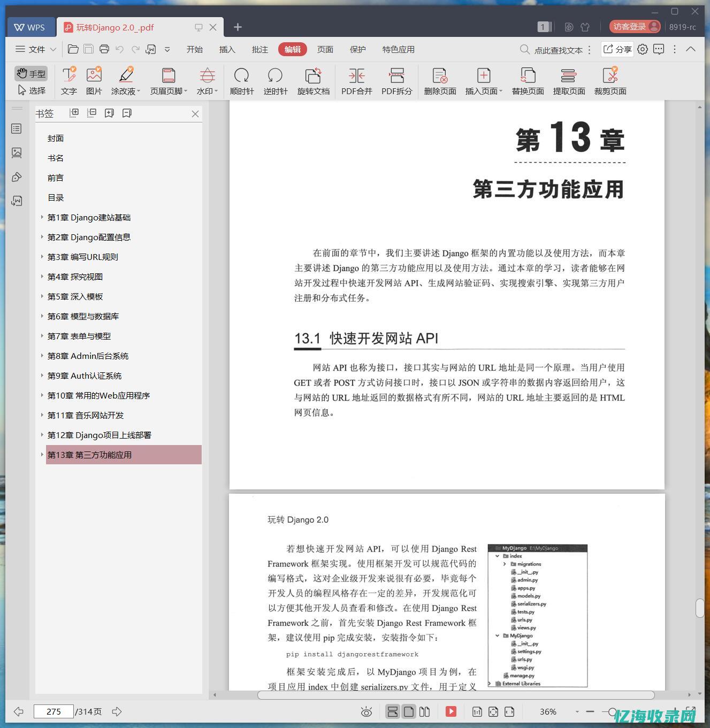Click the replace page icon (替换页面)
Screen dimensions: 710x728
tap(528, 75)
